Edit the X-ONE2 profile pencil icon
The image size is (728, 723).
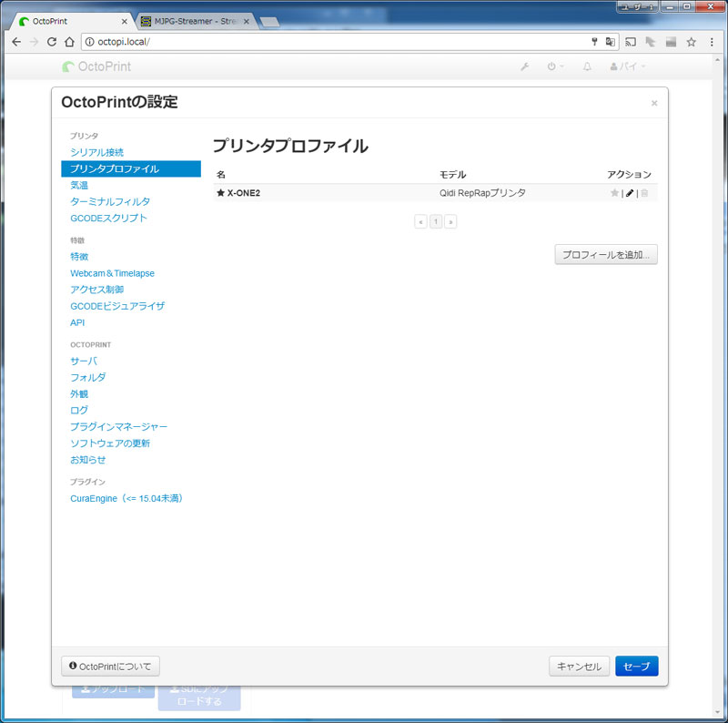pos(630,193)
